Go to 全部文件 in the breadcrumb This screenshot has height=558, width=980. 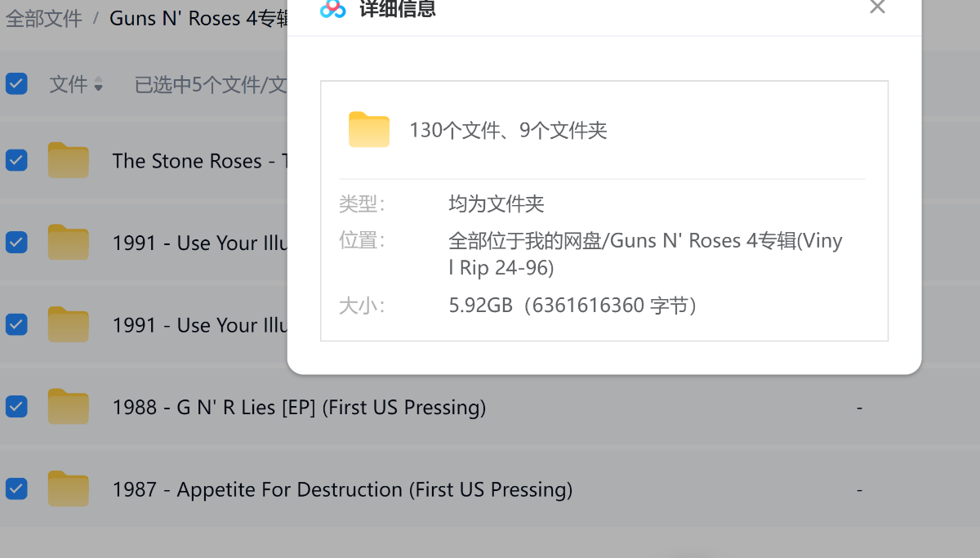coord(44,19)
